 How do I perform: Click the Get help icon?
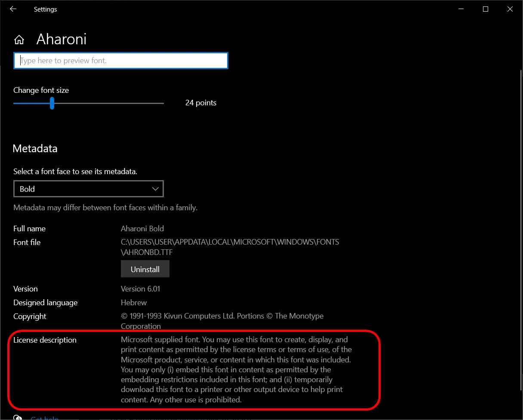[18, 418]
